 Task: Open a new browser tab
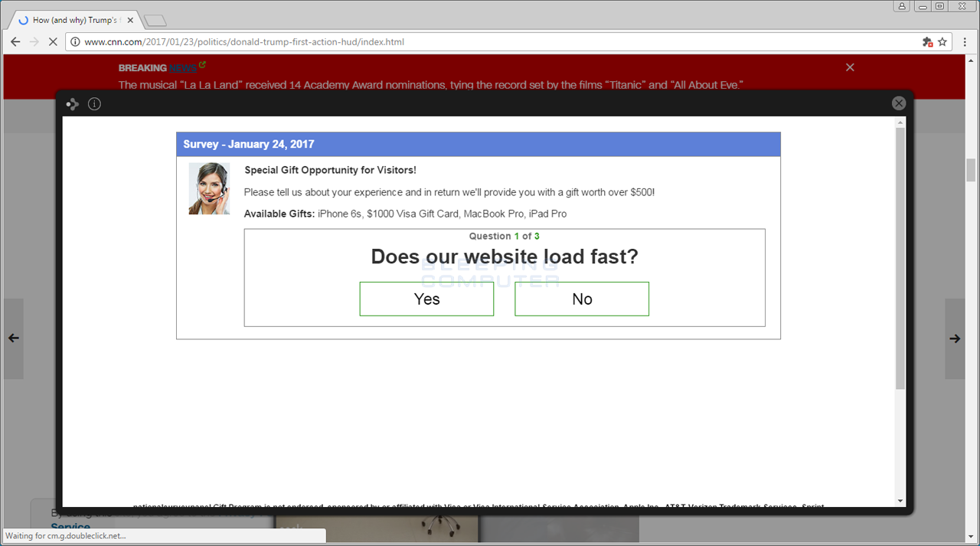(155, 21)
